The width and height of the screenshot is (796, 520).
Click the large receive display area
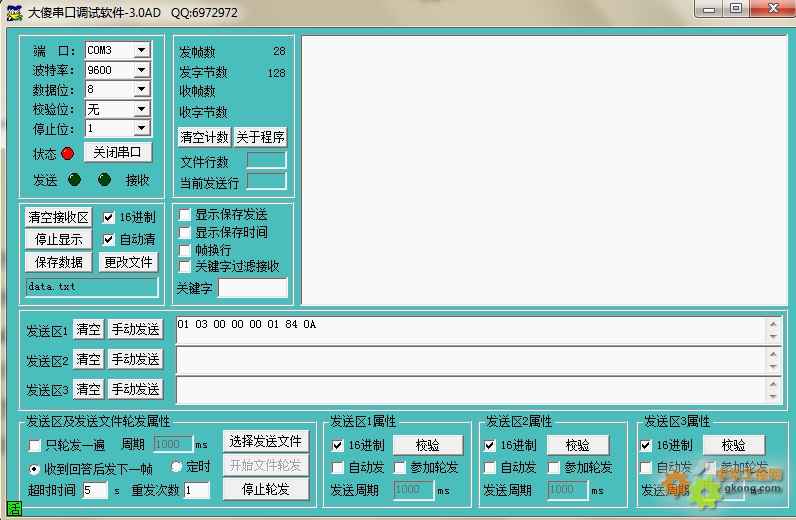[x=544, y=170]
